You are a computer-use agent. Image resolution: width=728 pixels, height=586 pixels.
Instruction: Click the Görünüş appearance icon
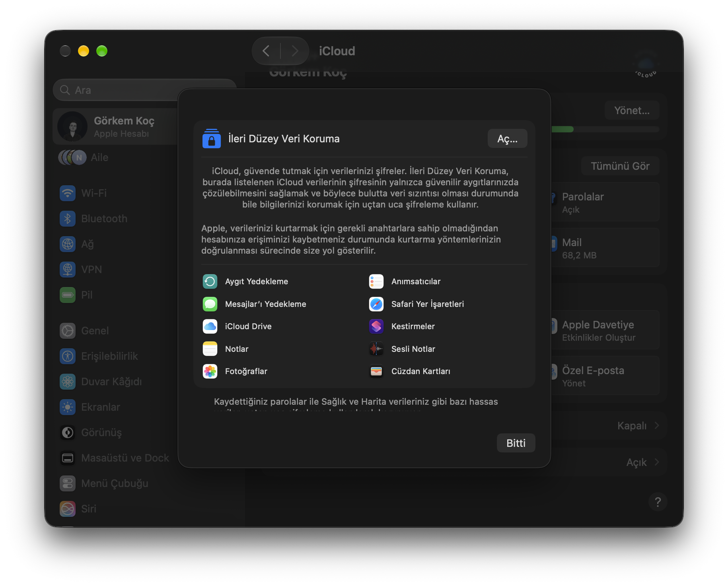[68, 433]
